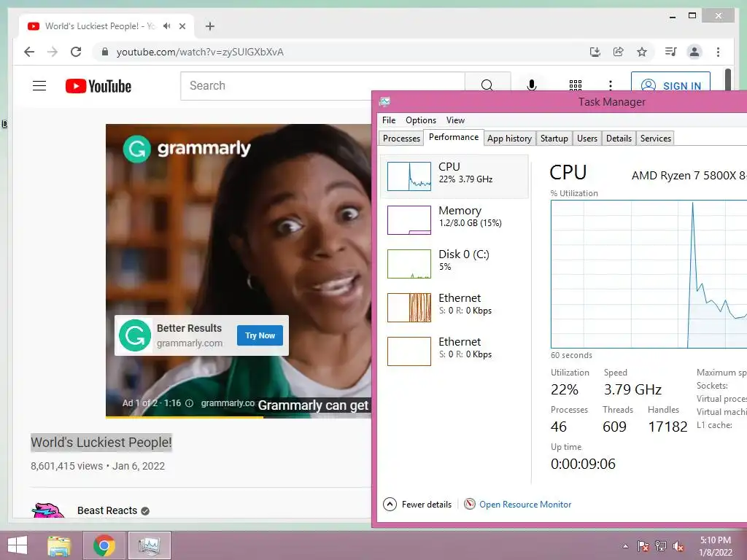Image resolution: width=747 pixels, height=560 pixels.
Task: Click the taskbar clock showing 5:10 PM
Action: (715, 546)
